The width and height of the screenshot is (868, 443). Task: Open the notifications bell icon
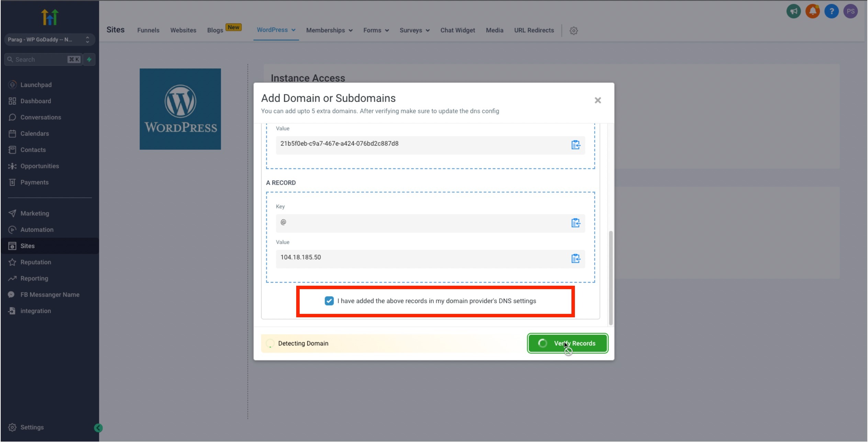pyautogui.click(x=812, y=11)
